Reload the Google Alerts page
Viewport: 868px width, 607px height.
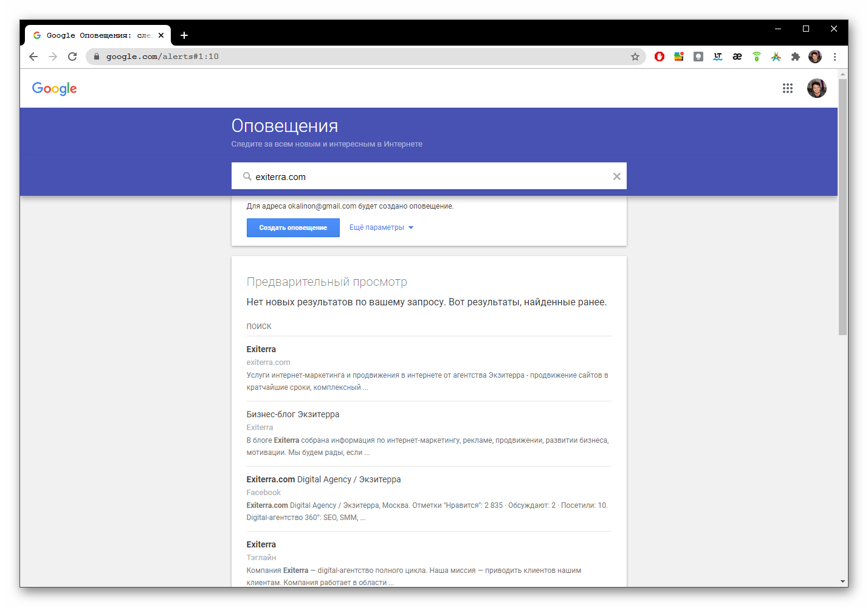(x=72, y=57)
